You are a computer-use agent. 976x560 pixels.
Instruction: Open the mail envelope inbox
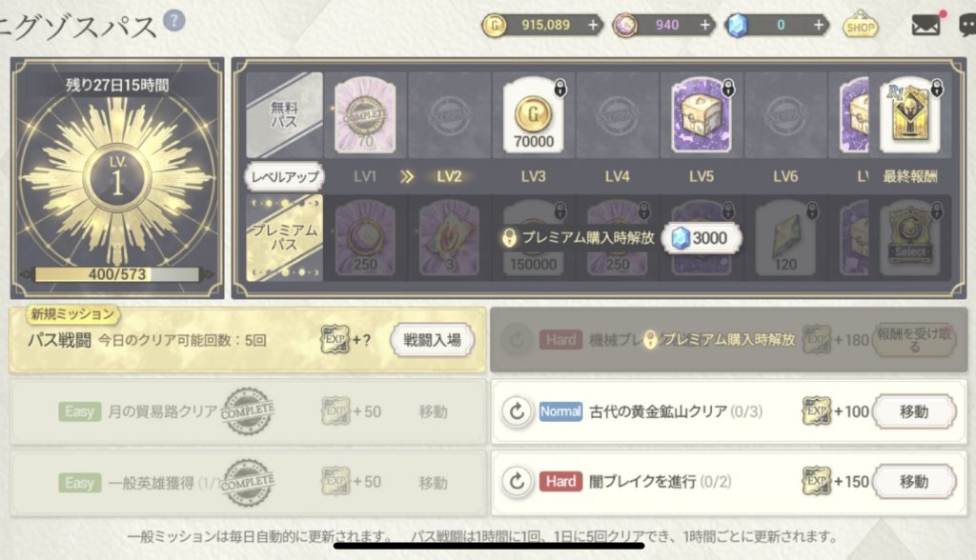pyautogui.click(x=925, y=25)
